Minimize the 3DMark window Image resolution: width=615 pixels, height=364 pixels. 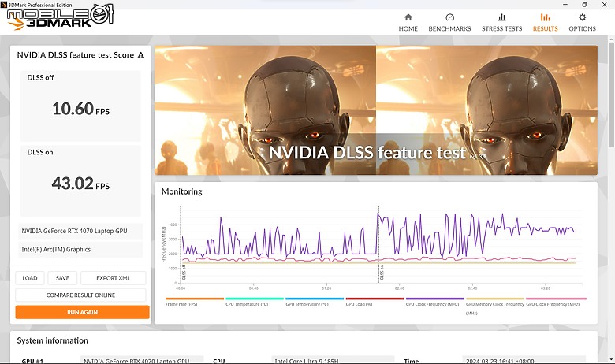565,5
